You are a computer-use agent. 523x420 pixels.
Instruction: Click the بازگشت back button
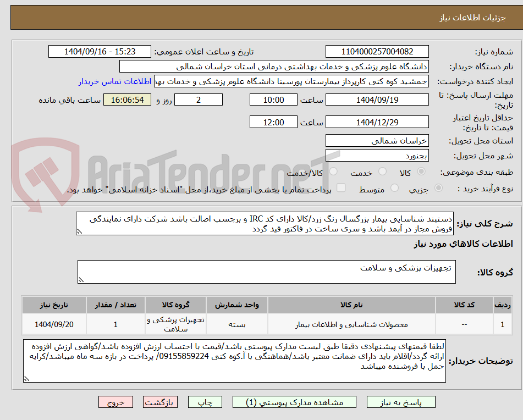(x=160, y=402)
